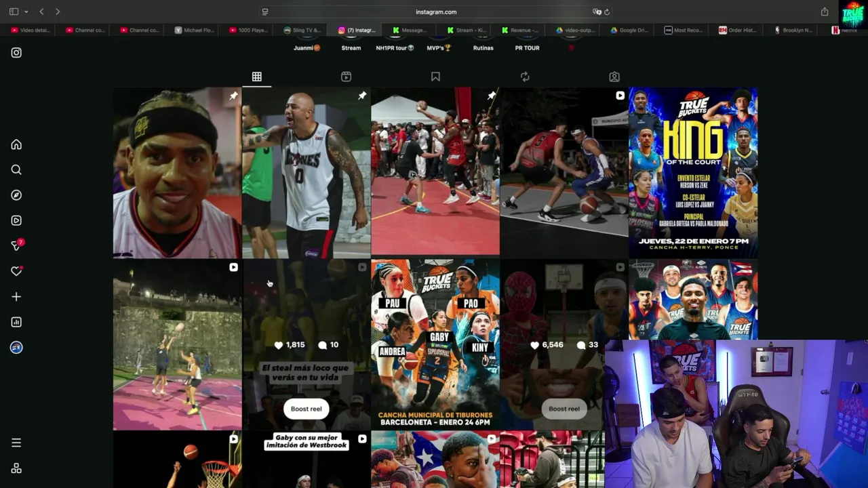Open Gaby Westbrook imitation reel

(x=307, y=460)
